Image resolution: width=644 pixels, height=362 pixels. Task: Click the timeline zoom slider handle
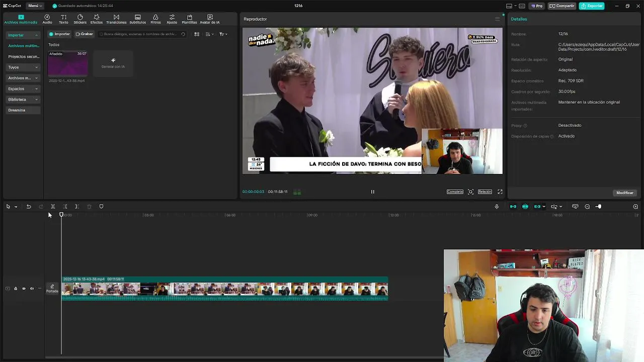point(599,207)
